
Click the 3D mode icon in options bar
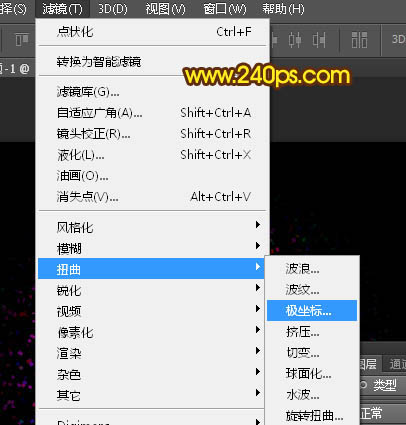[398, 39]
